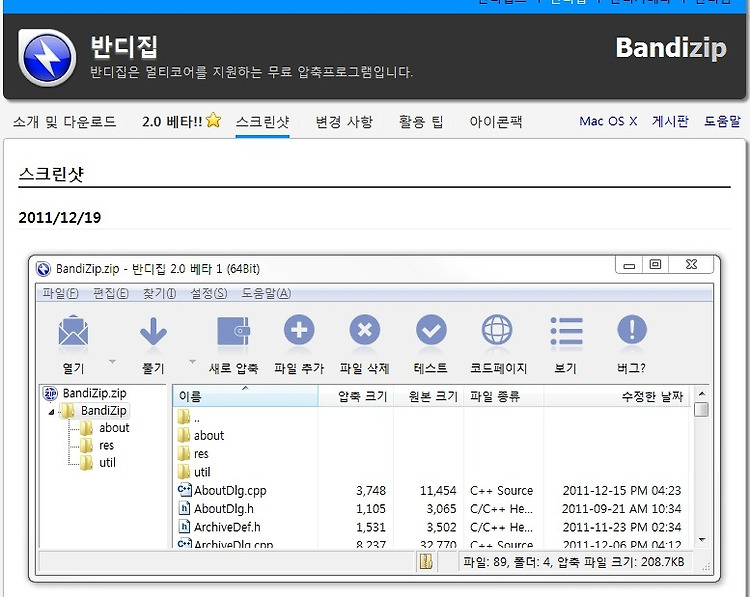The width and height of the screenshot is (750, 597).
Task: Click the BandiZip.zip archive icon in tree
Action: click(x=50, y=393)
